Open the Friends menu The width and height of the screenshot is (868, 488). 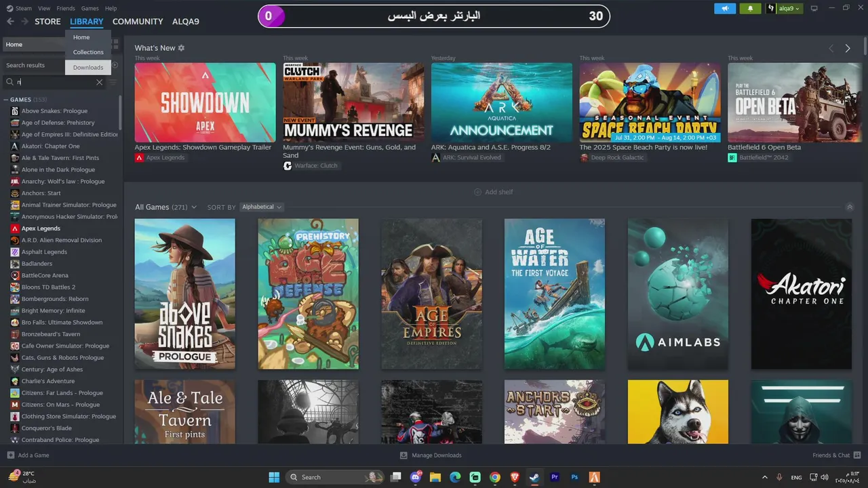coord(66,8)
